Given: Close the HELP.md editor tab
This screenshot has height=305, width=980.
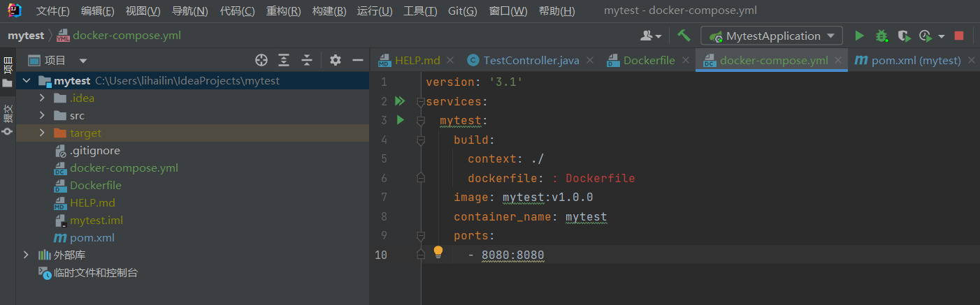Looking at the screenshot, I should (449, 61).
